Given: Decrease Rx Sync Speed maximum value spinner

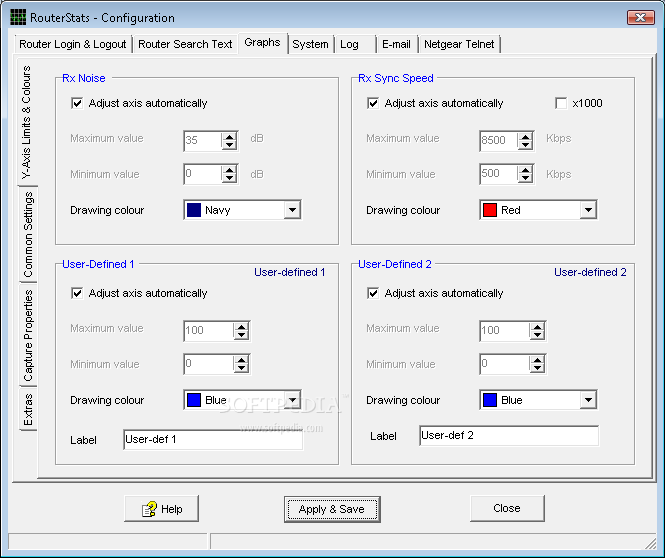Looking at the screenshot, I should [525, 145].
